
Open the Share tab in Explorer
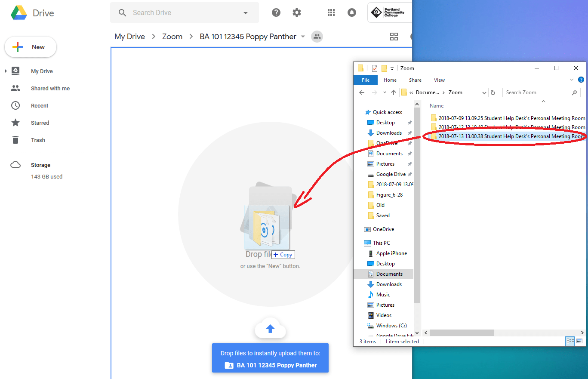415,80
